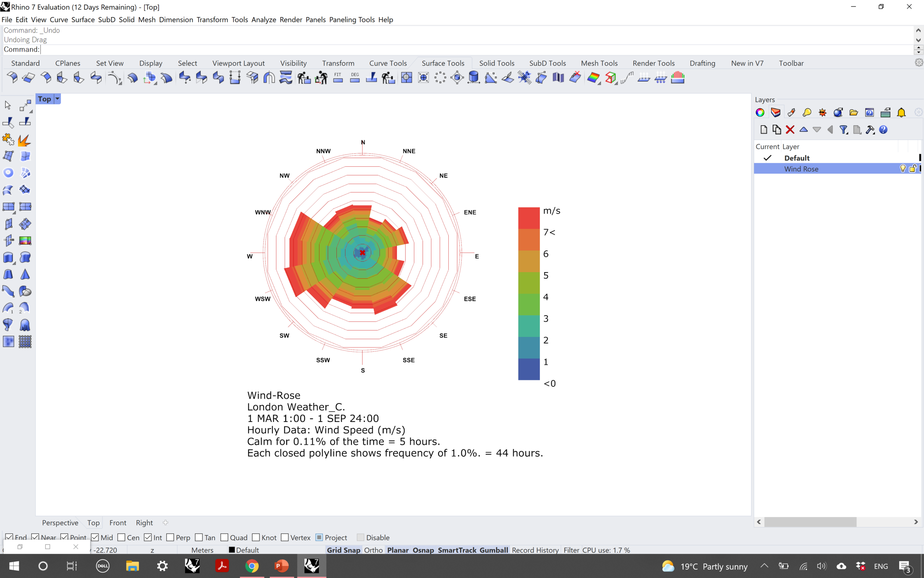Click the blue sphere tool in left sidebar

click(x=8, y=173)
